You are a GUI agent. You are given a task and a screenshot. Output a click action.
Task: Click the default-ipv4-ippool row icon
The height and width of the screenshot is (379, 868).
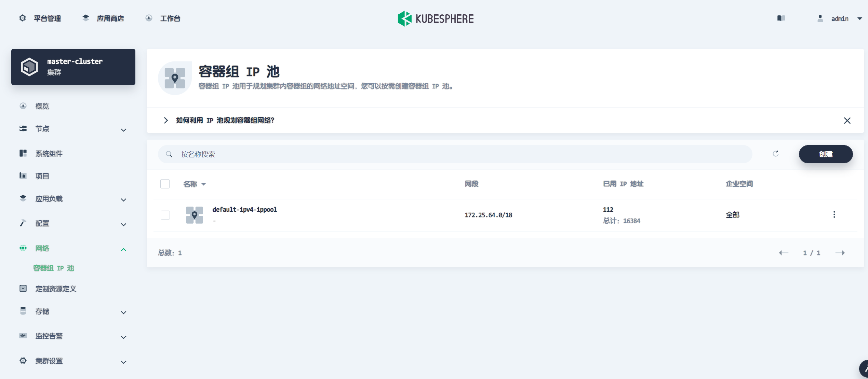click(x=194, y=215)
